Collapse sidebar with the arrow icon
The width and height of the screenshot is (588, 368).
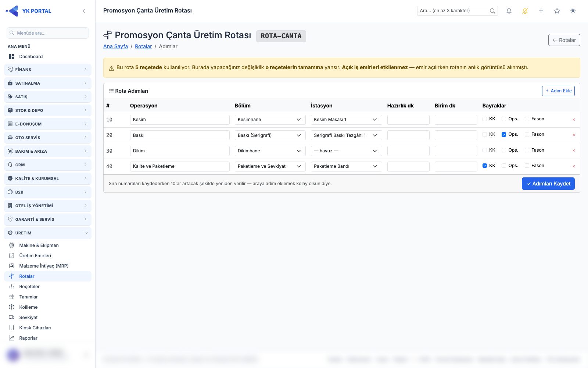(84, 11)
